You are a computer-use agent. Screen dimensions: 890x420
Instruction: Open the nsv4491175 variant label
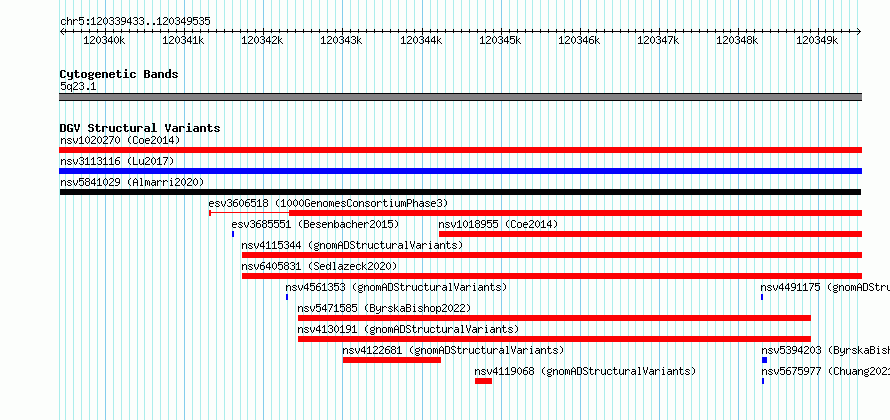pos(825,287)
